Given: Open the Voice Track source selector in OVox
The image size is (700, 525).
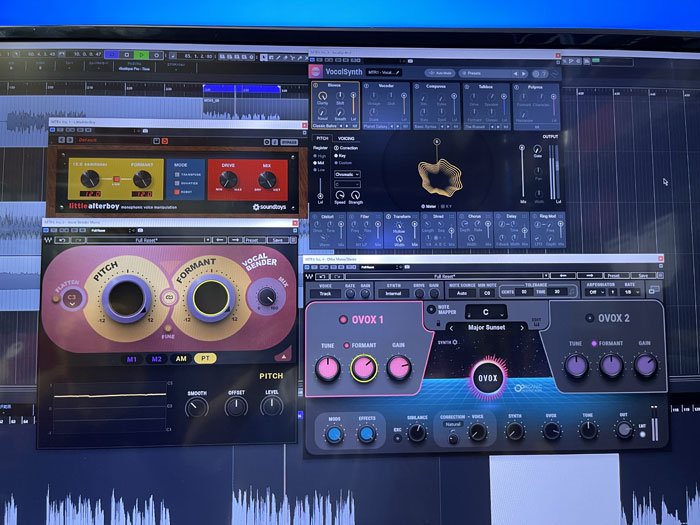Looking at the screenshot, I should click(x=325, y=293).
